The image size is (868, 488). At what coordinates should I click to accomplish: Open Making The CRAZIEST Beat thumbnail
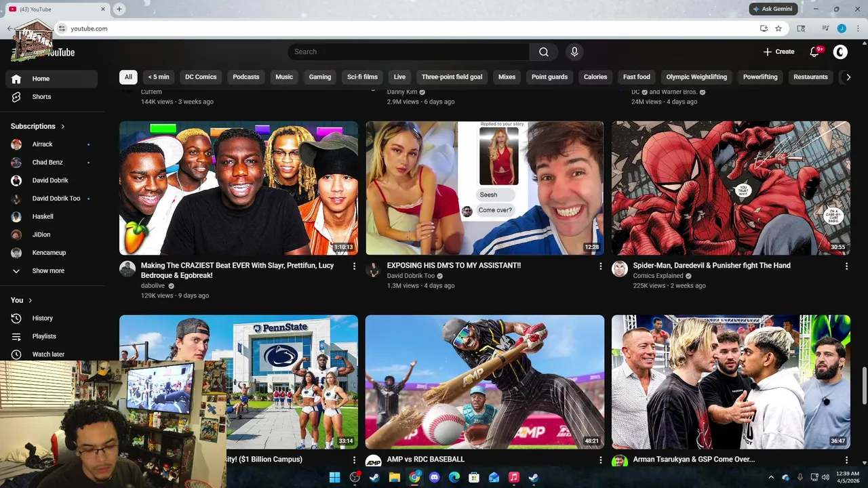pos(239,188)
